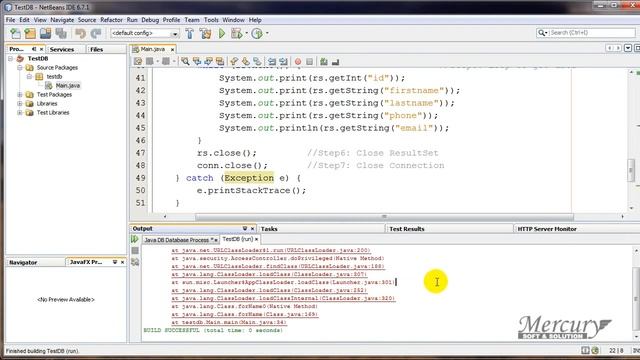Image resolution: width=640 pixels, height=360 pixels.
Task: Click the editor vertical scrollbar thumb
Action: 631,170
